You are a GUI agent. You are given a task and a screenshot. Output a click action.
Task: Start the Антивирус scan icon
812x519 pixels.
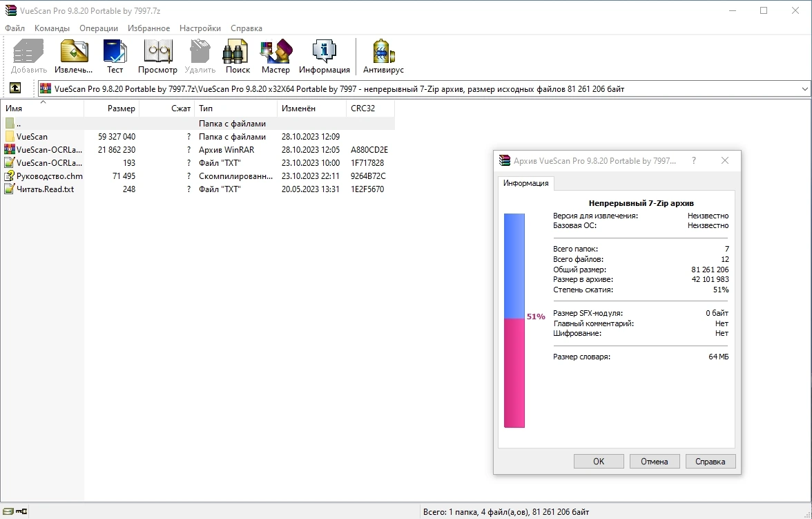383,56
